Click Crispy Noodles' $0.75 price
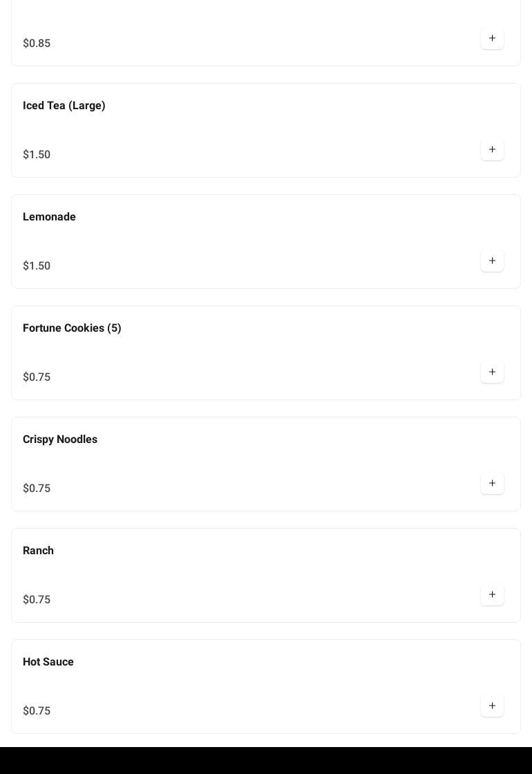The height and width of the screenshot is (774, 532). [37, 489]
